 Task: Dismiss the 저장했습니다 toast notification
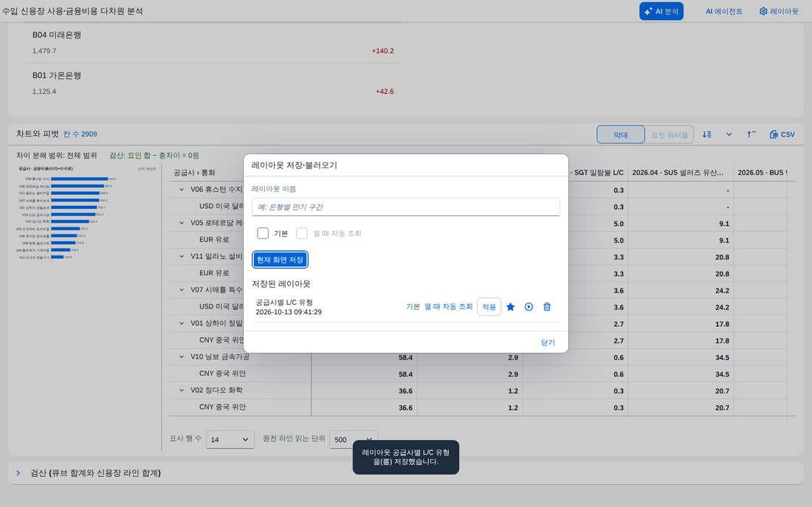(x=405, y=458)
